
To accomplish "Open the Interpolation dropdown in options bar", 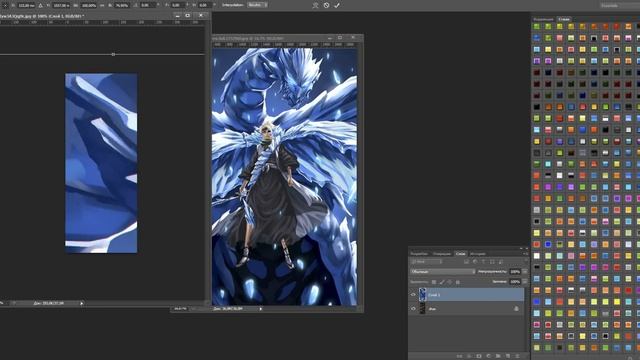I will pyautogui.click(x=258, y=5).
